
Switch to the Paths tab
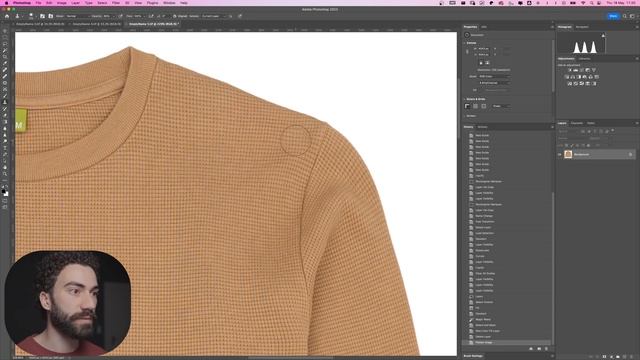coord(591,123)
